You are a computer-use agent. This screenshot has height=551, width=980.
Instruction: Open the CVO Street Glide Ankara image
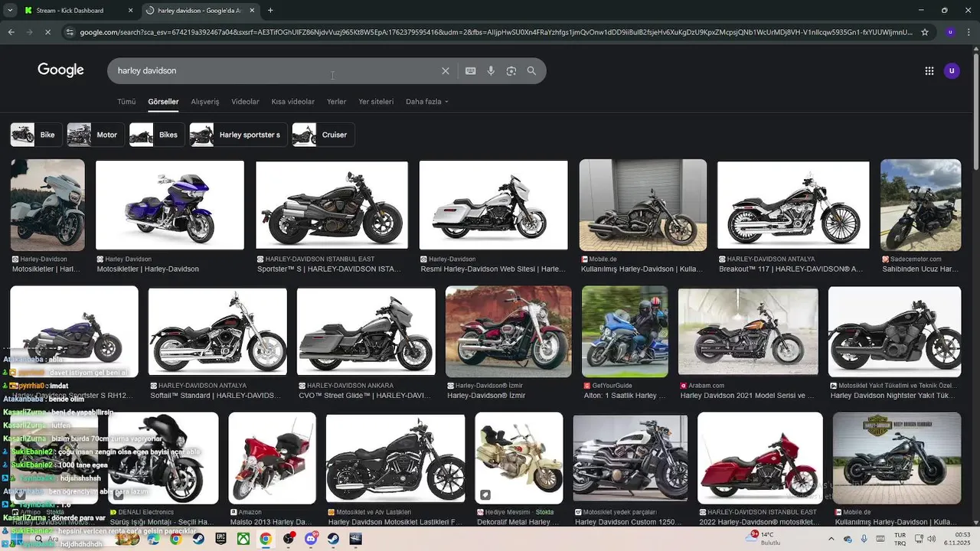[366, 331]
